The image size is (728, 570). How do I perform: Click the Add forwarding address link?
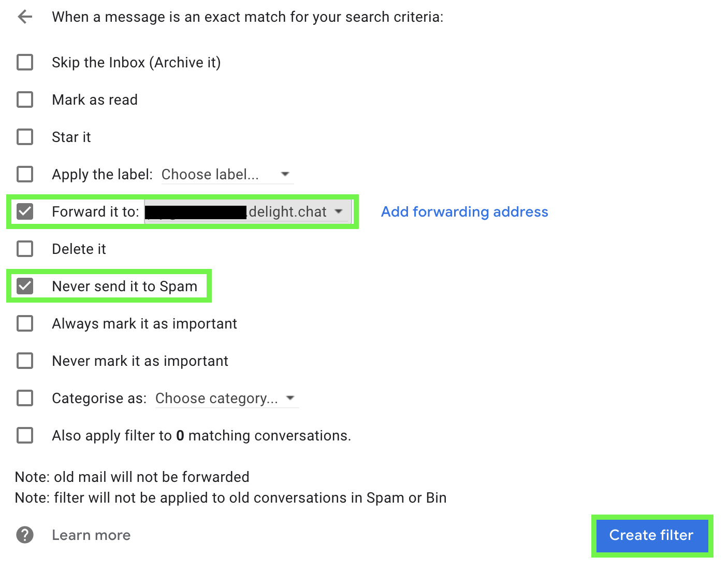[464, 212]
